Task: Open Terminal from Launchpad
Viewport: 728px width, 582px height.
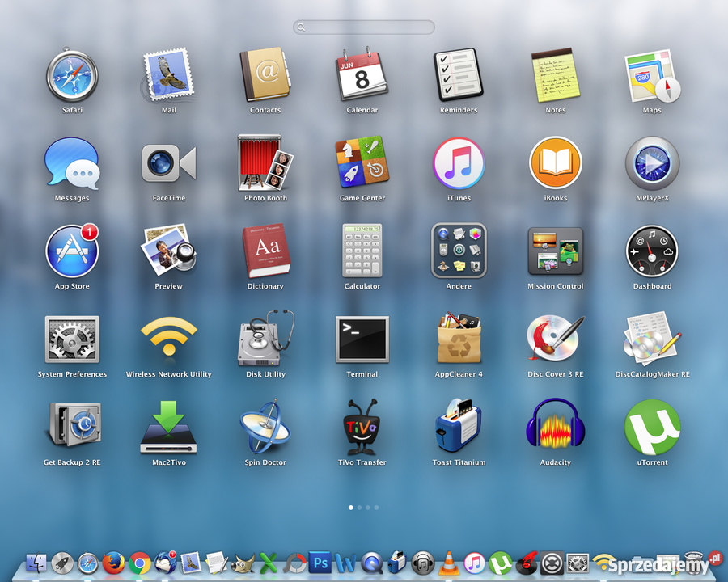Action: click(362, 339)
